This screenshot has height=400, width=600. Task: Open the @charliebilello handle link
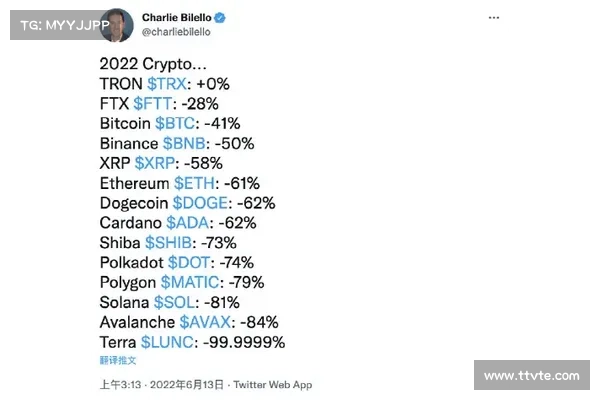(x=176, y=32)
